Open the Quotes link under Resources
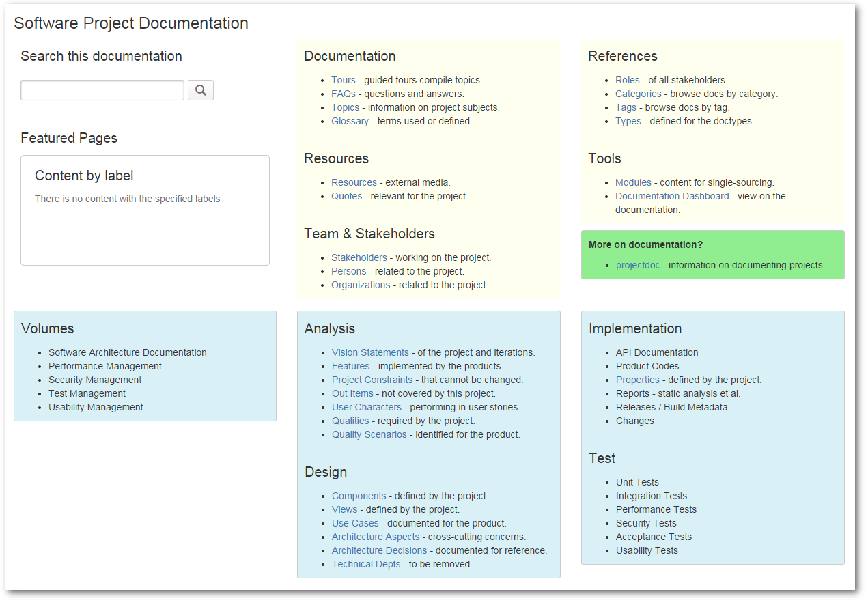This screenshot has width=868, height=603. point(346,196)
